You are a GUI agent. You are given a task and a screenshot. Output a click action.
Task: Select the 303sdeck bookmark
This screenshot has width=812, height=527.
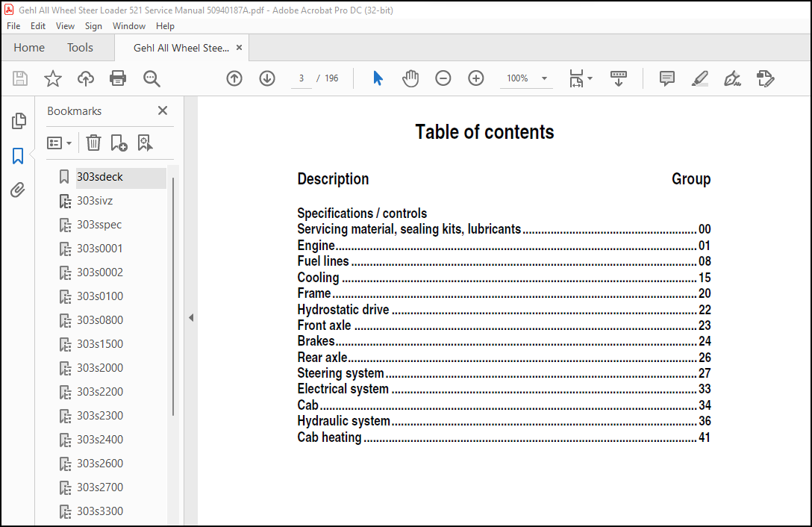click(x=100, y=177)
